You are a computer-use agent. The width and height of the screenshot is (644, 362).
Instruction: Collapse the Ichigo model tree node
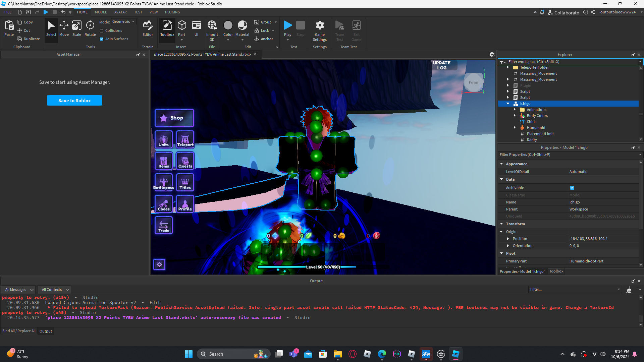[x=508, y=104]
